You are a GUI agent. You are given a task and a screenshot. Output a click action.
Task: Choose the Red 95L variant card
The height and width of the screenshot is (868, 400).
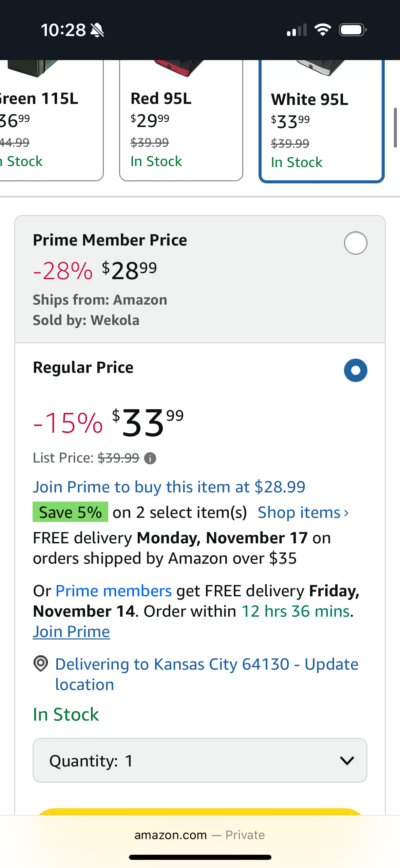point(181,122)
